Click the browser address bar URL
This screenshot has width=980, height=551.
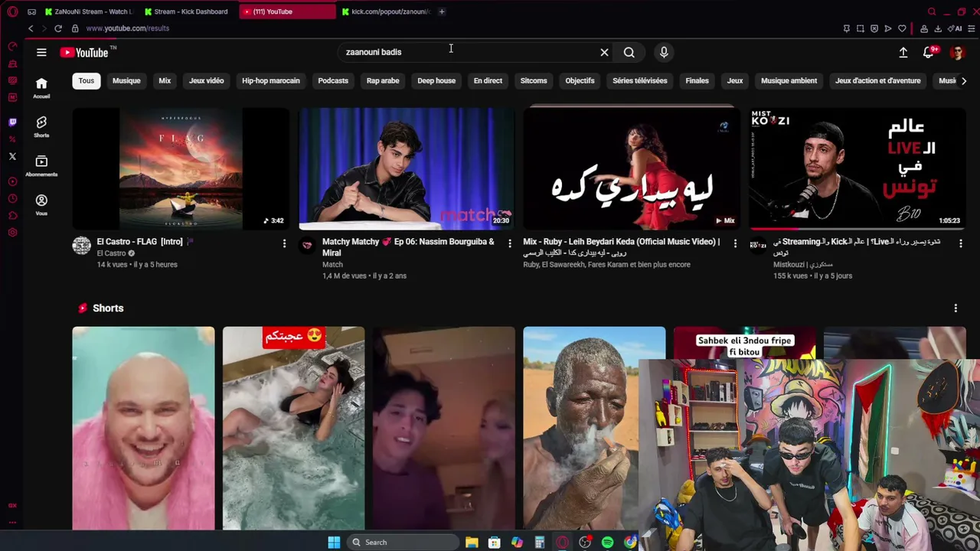tap(127, 28)
